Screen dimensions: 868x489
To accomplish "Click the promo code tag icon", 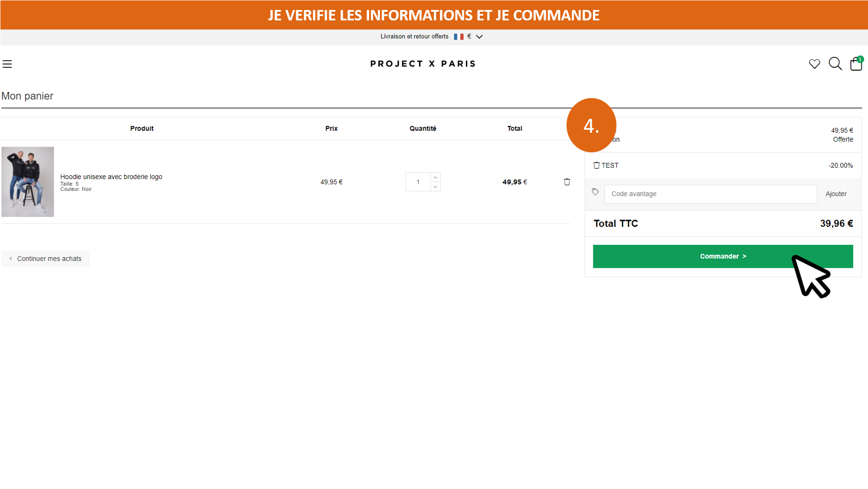I will tap(595, 192).
